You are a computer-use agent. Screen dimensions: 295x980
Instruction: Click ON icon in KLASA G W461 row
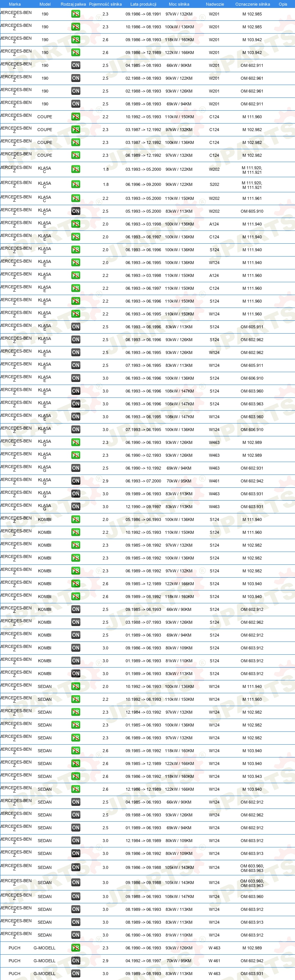75,481
